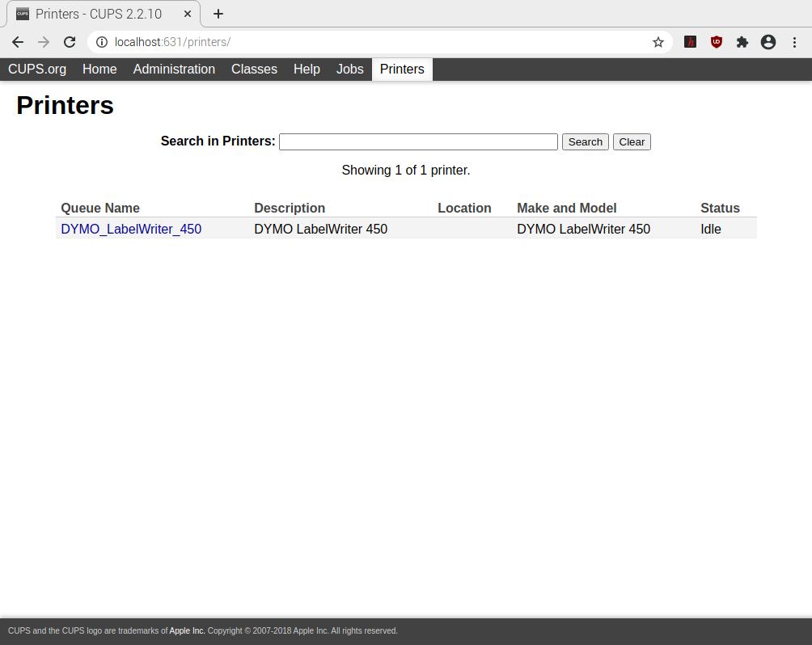
Task: Open the Classes page
Action: (x=254, y=70)
